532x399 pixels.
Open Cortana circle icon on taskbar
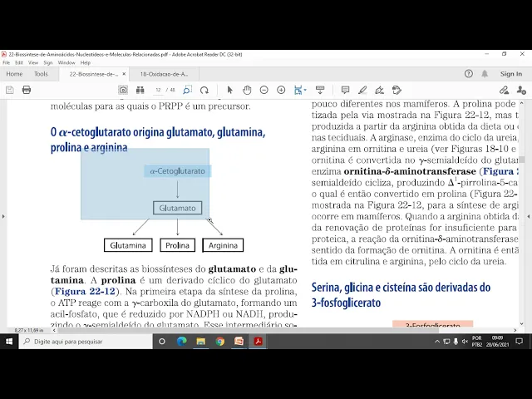(x=162, y=342)
